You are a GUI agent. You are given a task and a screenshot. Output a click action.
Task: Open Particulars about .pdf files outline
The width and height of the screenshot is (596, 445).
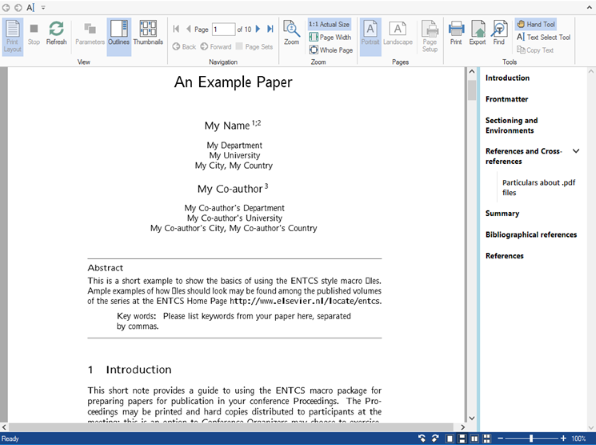pos(539,187)
